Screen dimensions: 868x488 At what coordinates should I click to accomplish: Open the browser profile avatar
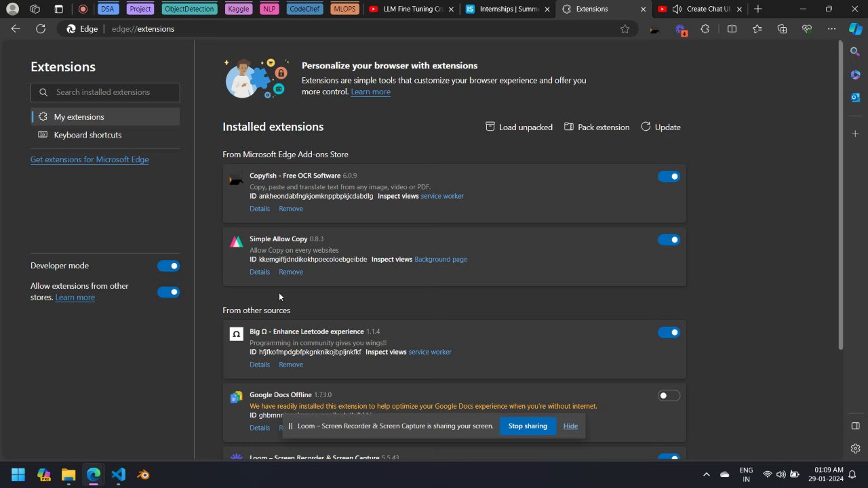click(12, 9)
